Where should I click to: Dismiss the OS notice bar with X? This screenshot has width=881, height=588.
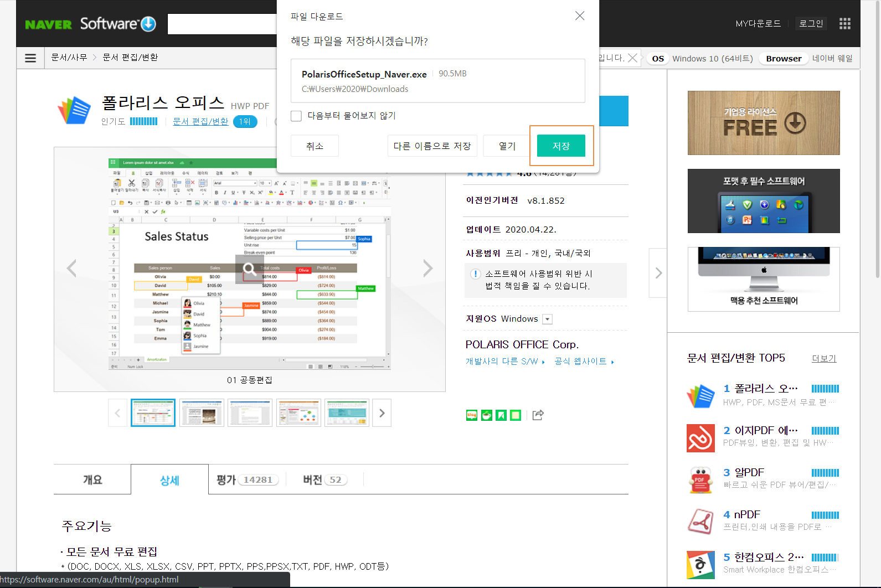pyautogui.click(x=632, y=58)
